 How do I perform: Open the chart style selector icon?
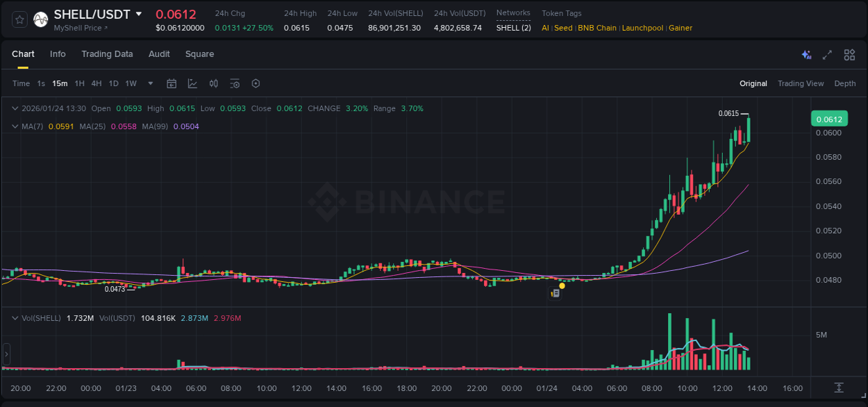point(191,83)
